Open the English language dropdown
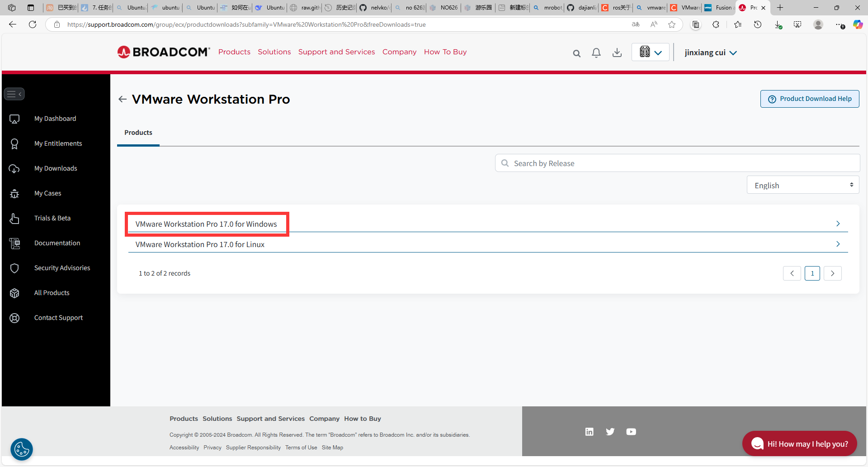Screen dimensions: 868x467 pyautogui.click(x=802, y=185)
